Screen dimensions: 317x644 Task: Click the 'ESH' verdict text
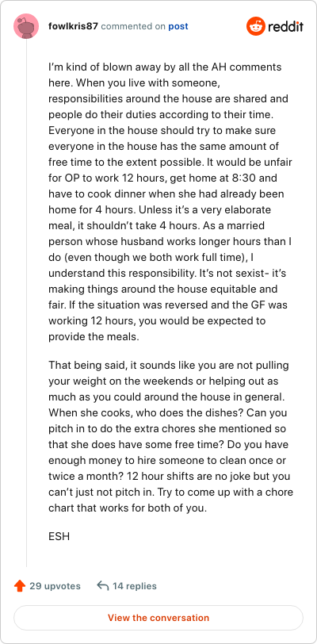click(59, 536)
